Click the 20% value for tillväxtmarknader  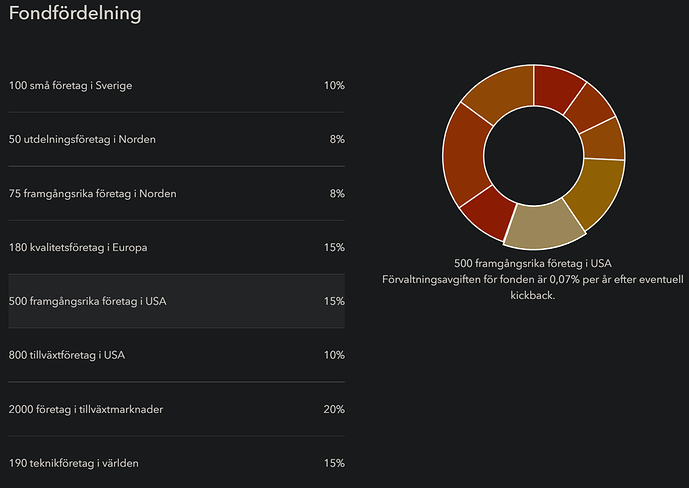pos(334,410)
